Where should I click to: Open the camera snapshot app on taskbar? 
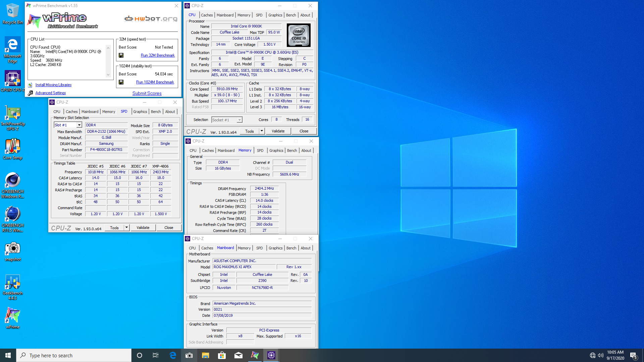(x=189, y=355)
